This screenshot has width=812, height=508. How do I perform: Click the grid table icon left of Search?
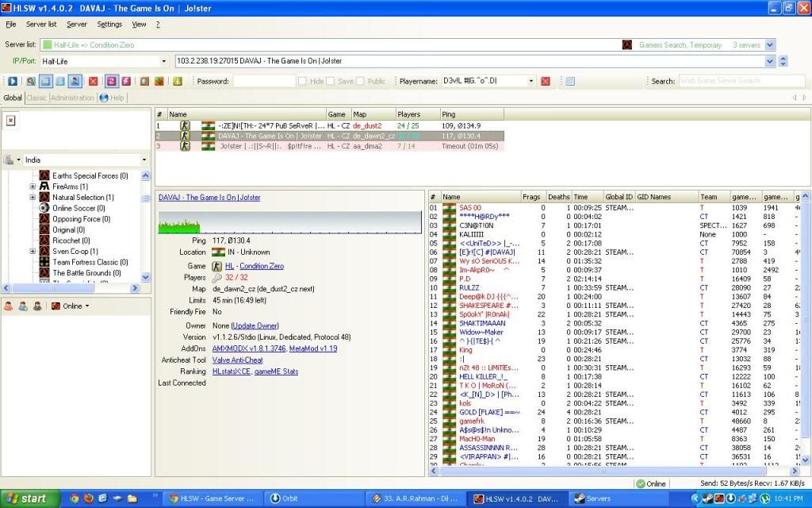[x=570, y=81]
